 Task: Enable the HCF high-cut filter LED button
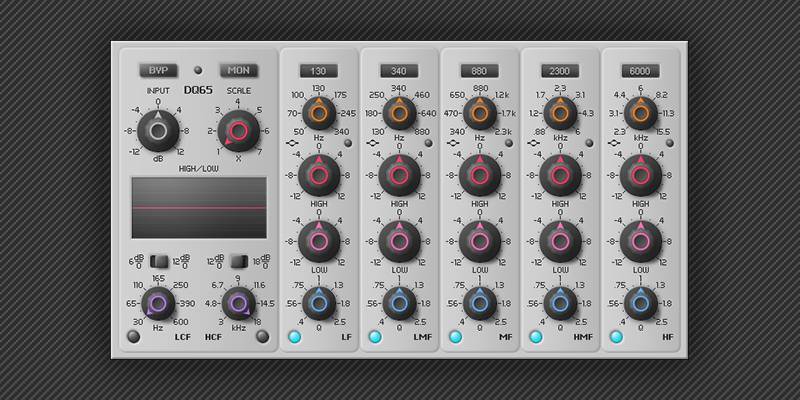coord(263,336)
